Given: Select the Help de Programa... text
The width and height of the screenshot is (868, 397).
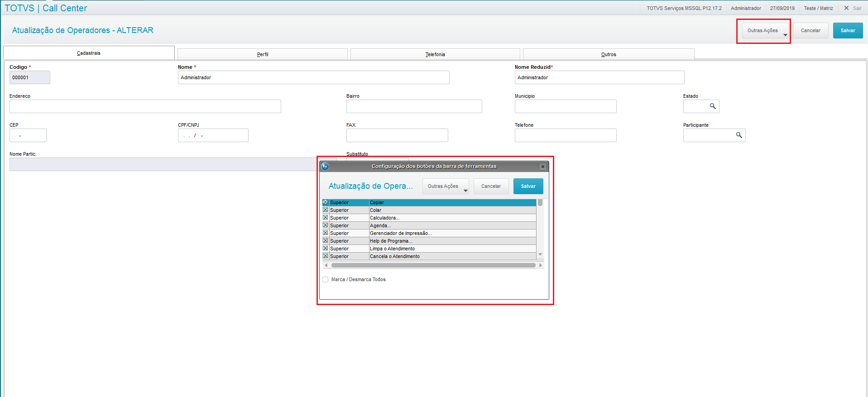Looking at the screenshot, I should [x=391, y=241].
